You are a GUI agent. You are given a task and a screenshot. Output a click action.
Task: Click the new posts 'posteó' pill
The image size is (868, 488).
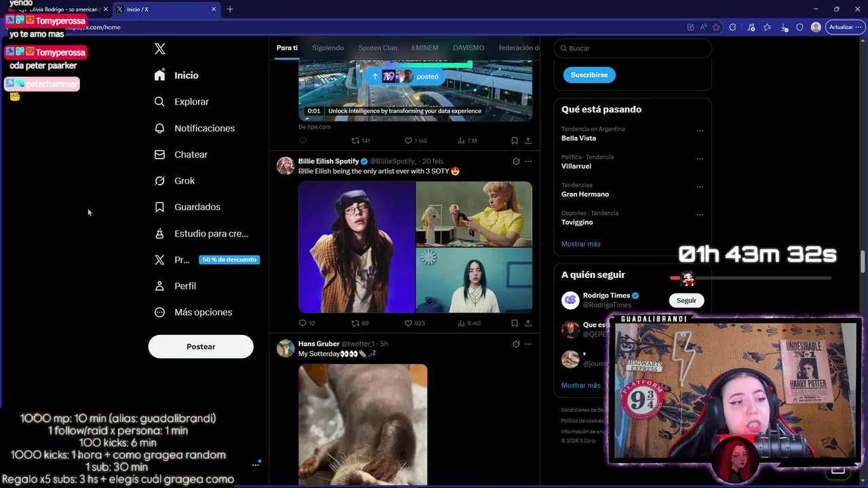[x=406, y=77]
